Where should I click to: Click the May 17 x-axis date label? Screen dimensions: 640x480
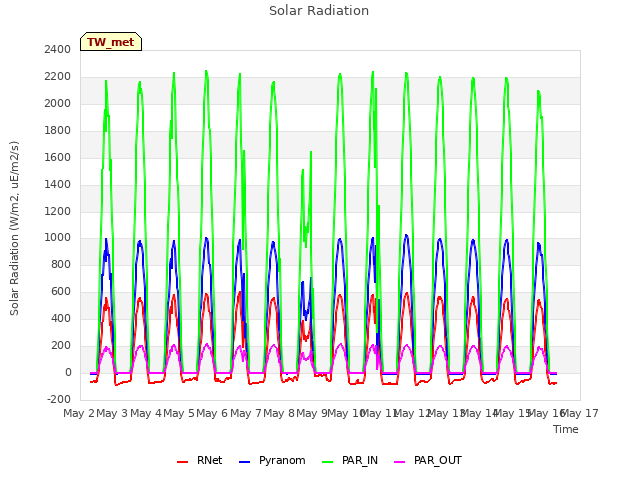[580, 413]
